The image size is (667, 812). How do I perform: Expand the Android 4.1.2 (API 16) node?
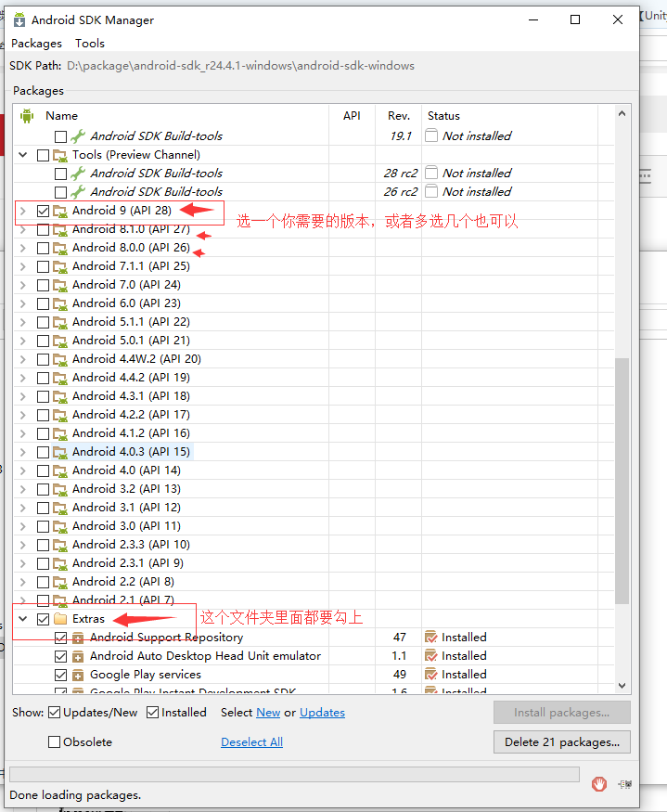23,433
